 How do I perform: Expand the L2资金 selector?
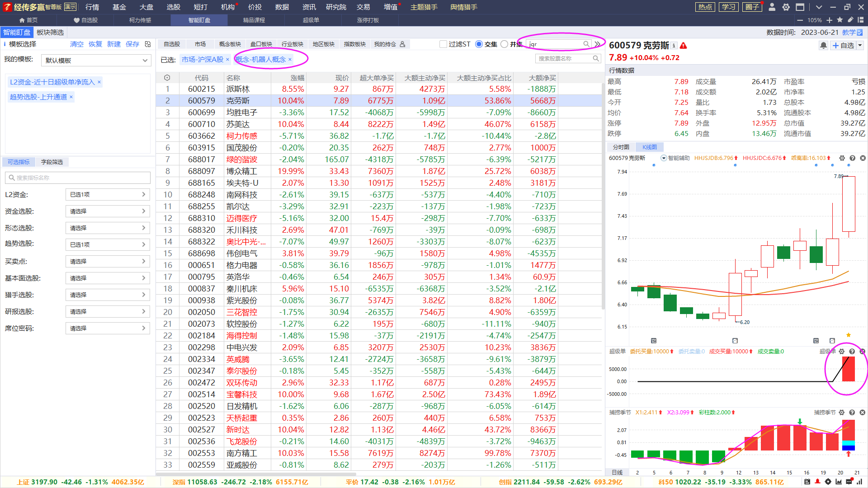[x=108, y=194]
